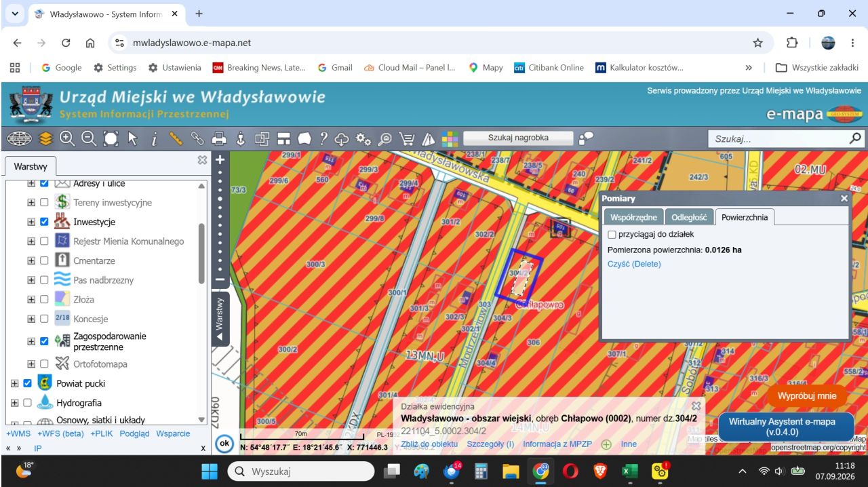Viewport: 868px width, 487px height.
Task: Click the full extent view tool
Action: click(111, 138)
